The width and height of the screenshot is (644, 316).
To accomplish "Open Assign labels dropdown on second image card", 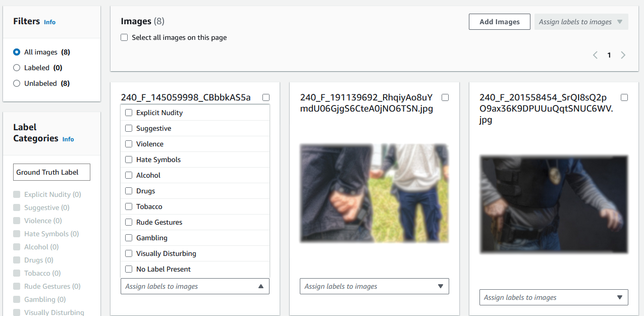I will tap(374, 286).
